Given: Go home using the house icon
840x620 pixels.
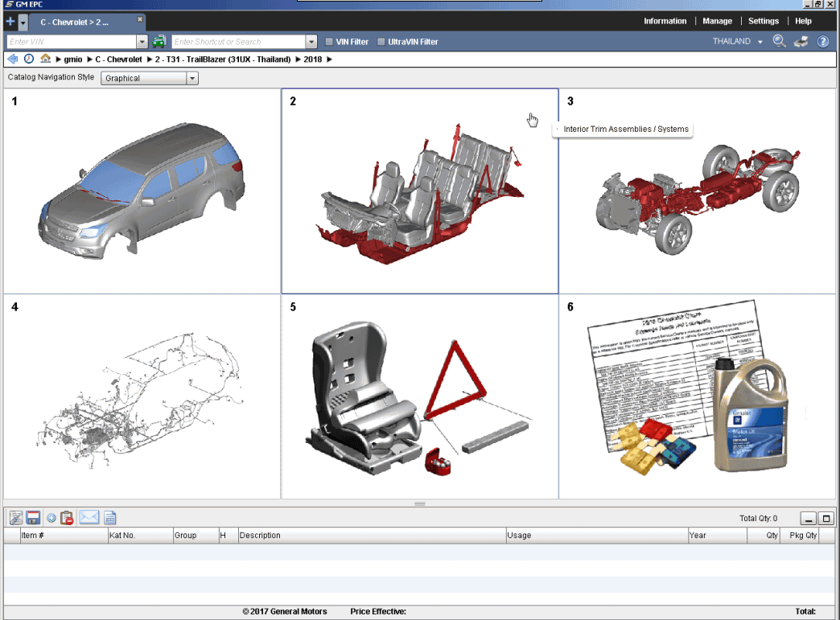Looking at the screenshot, I should 46,59.
